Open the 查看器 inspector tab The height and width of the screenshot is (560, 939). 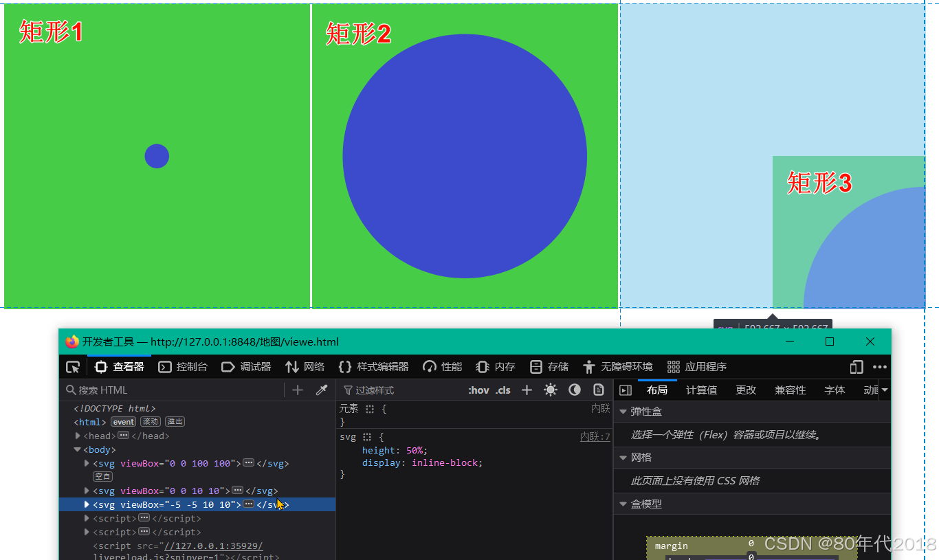[119, 367]
